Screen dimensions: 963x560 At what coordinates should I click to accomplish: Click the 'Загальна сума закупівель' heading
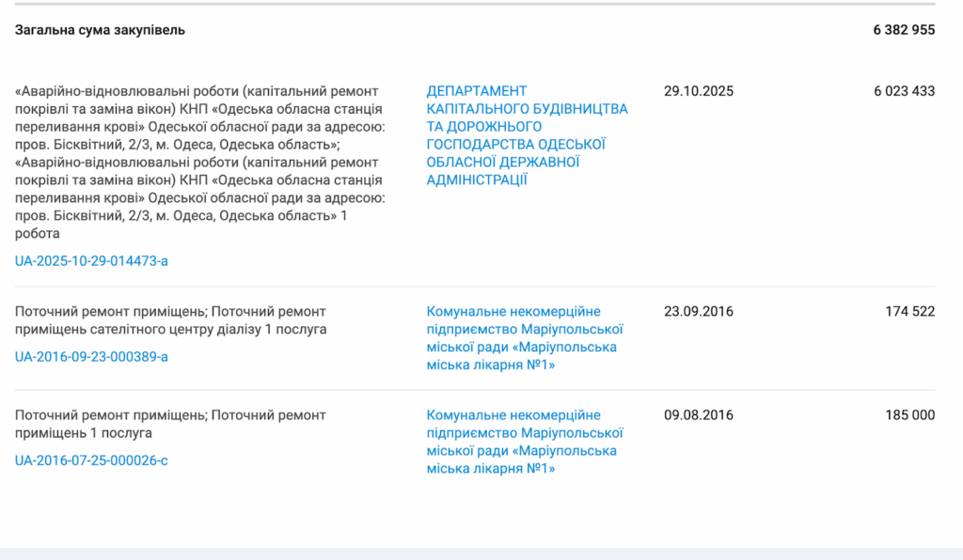point(100,30)
